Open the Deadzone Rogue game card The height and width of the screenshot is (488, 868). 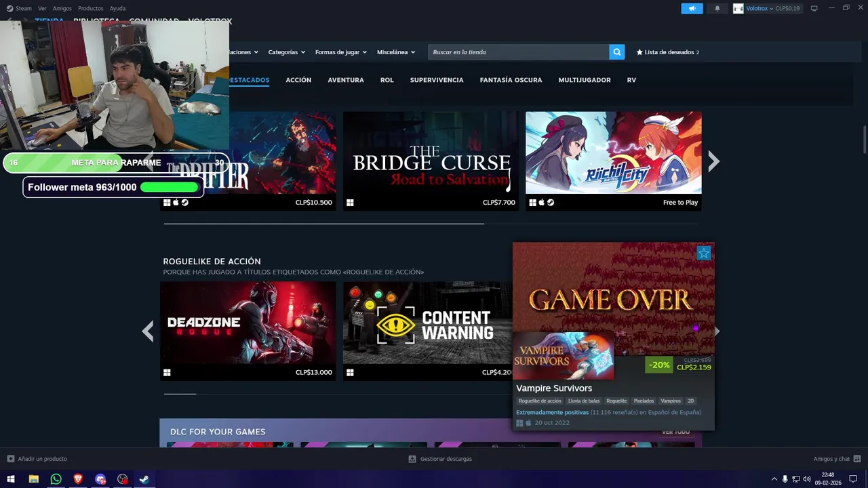(x=248, y=331)
